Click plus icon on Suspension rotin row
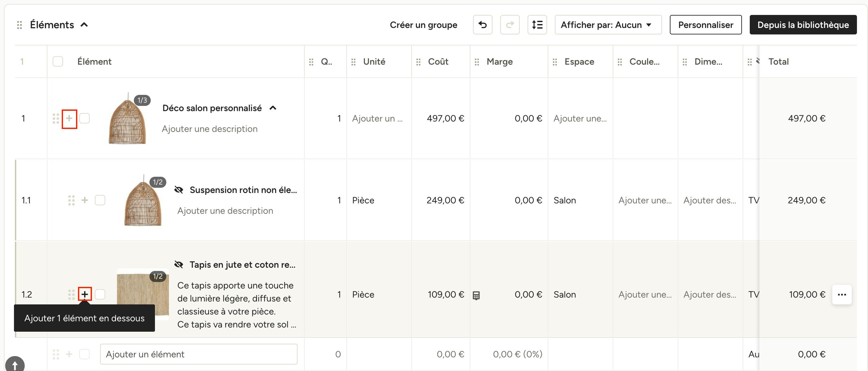 85,200
